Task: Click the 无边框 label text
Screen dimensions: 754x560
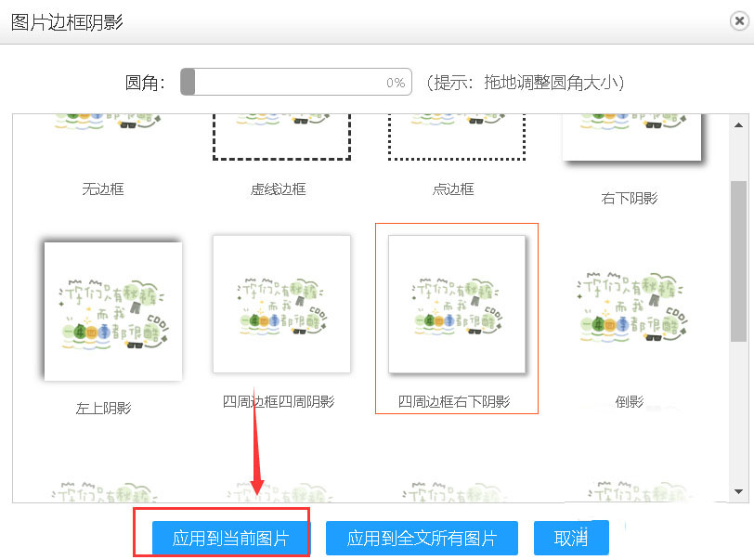Action: [103, 189]
